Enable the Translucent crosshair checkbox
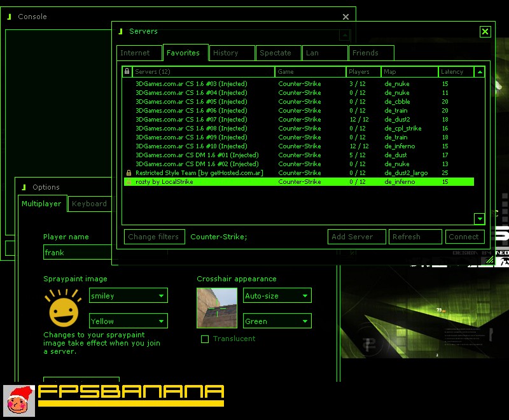 (x=205, y=339)
